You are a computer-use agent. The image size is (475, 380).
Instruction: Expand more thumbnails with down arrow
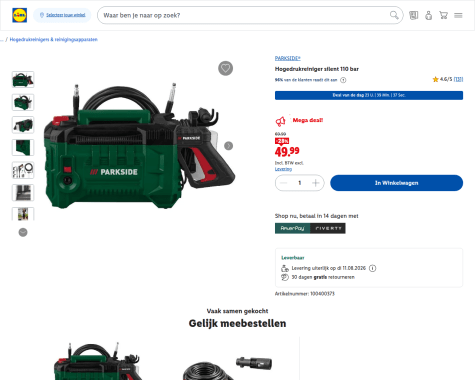(x=23, y=232)
